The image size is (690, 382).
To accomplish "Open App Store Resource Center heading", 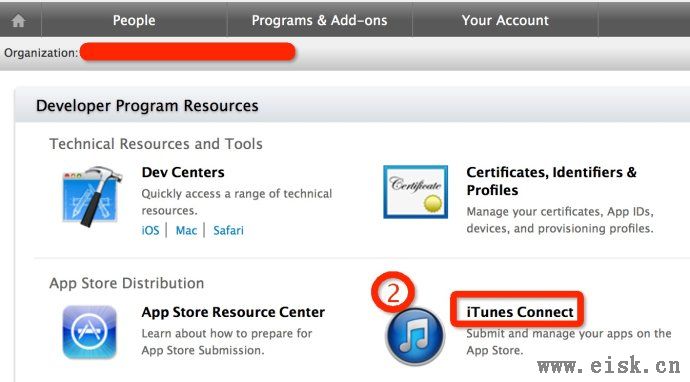I will click(x=233, y=312).
